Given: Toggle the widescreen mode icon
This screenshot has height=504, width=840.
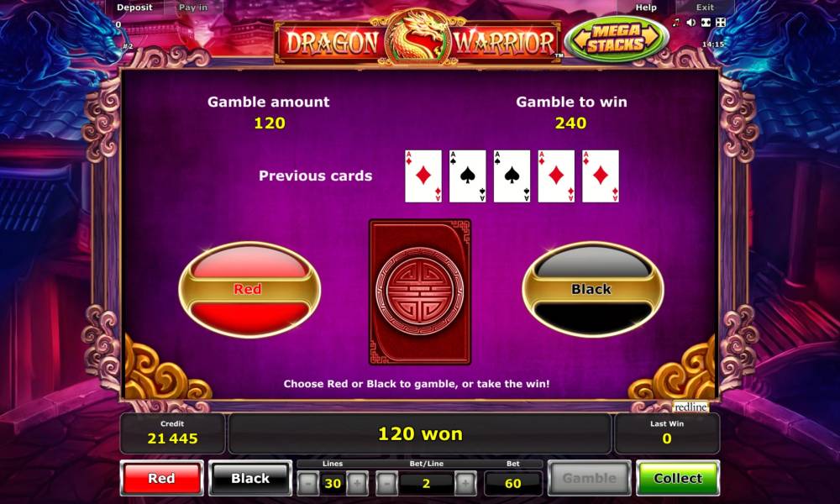Looking at the screenshot, I should pos(706,23).
